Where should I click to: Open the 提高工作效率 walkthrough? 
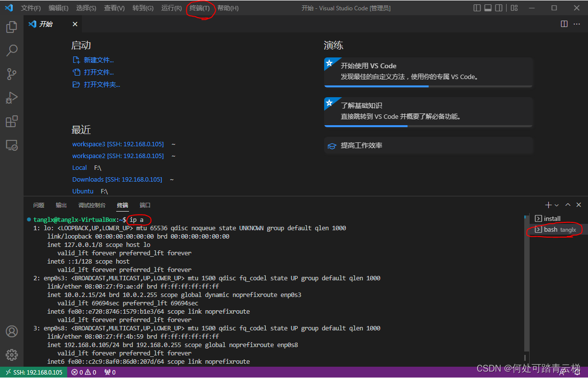point(428,146)
